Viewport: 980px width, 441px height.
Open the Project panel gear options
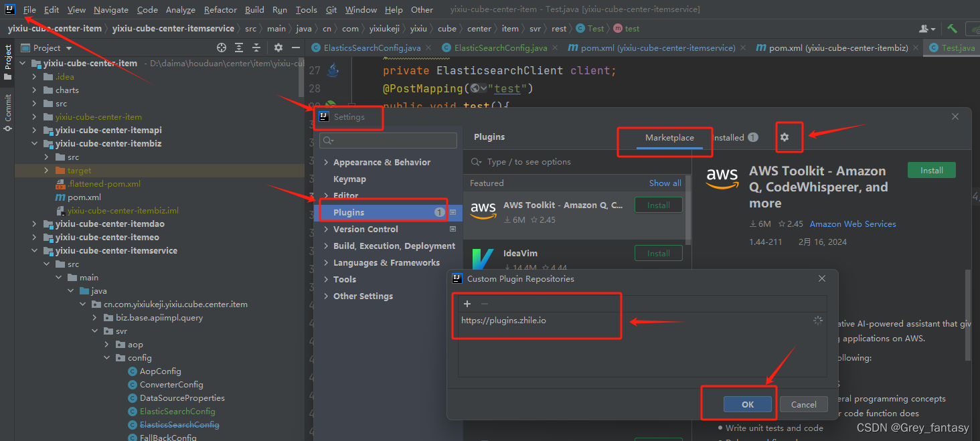278,48
